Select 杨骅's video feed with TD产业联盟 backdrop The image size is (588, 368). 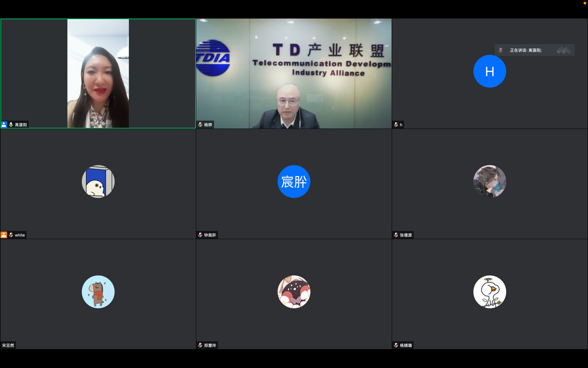(x=294, y=73)
